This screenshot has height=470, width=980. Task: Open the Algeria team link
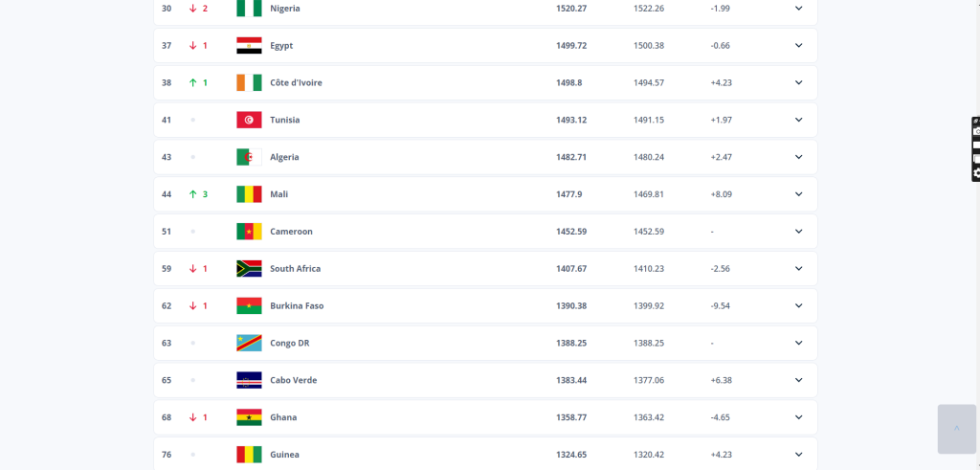(x=284, y=157)
